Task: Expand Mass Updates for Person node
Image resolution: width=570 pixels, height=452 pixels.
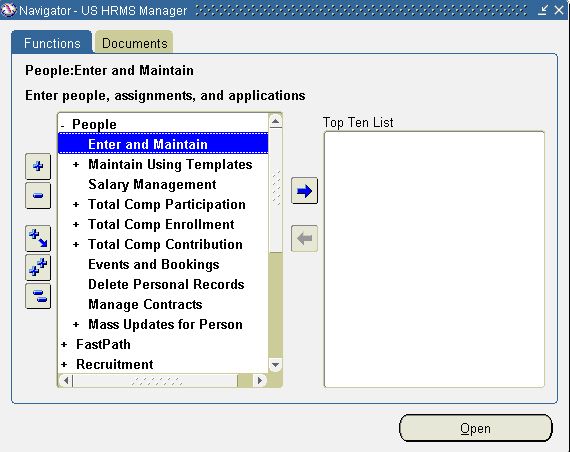Action: (76, 324)
